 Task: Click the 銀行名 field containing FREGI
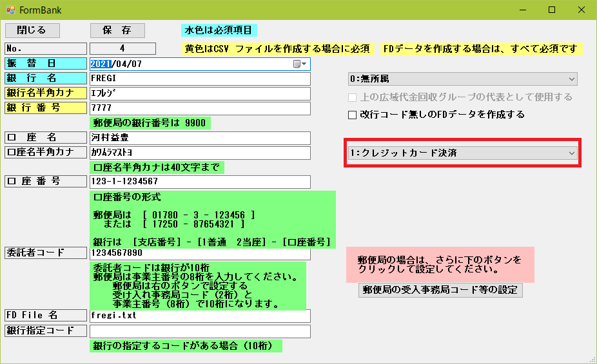click(200, 79)
